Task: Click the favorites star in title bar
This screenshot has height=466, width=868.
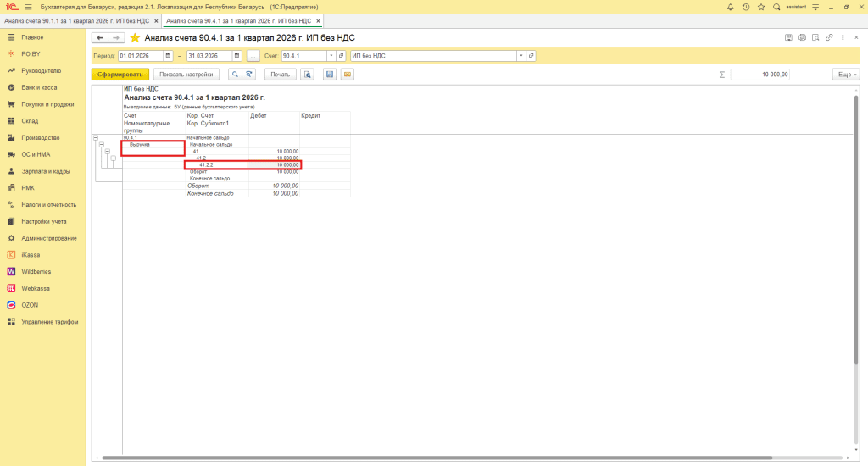Action: pyautogui.click(x=760, y=7)
